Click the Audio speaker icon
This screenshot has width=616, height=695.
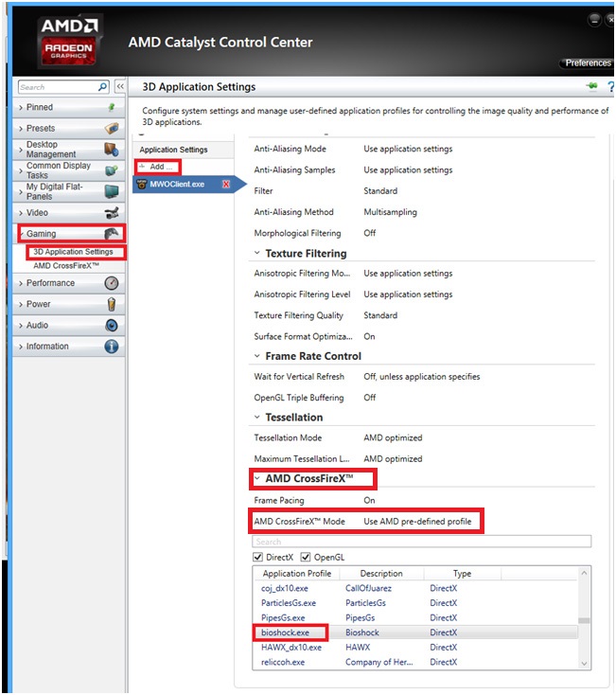[x=112, y=326]
